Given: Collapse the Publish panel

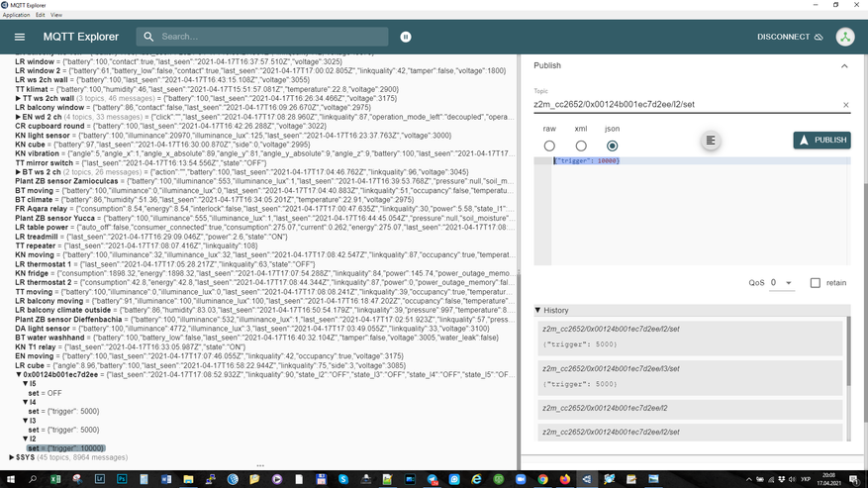Looking at the screenshot, I should point(844,66).
